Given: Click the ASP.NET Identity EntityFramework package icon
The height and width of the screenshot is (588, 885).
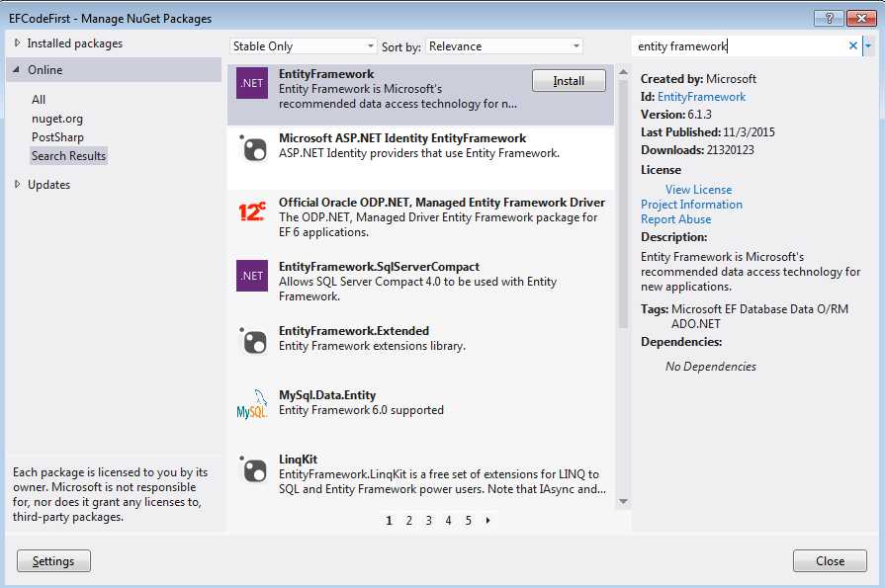Looking at the screenshot, I should pos(253,149).
